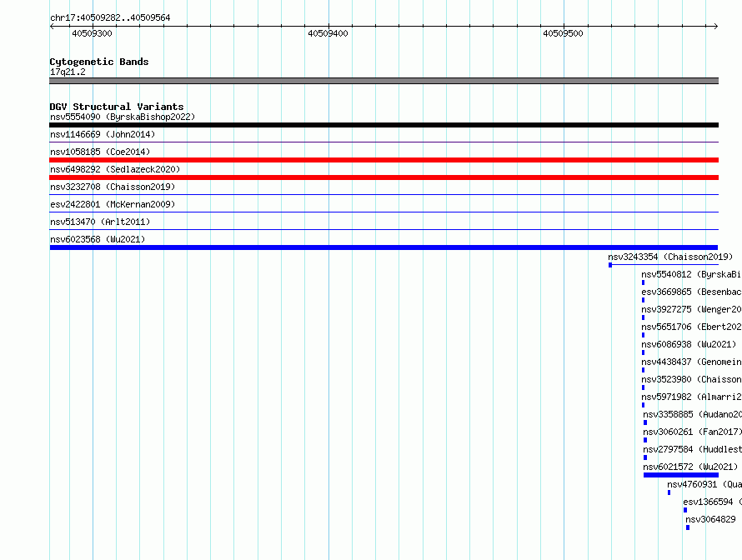Open variant nsv6498292 (Sedlazeck2020) label
The image size is (742, 560).
click(115, 169)
